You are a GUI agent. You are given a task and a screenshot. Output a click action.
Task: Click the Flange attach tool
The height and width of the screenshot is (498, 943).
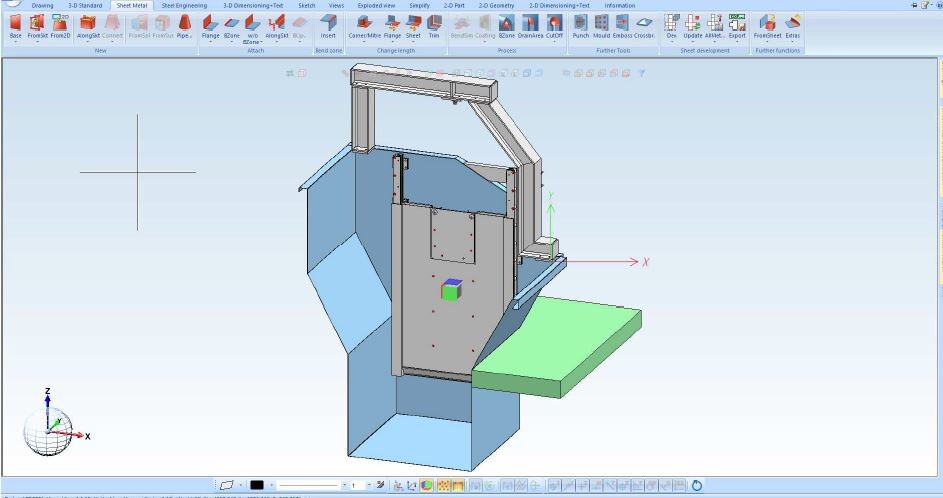click(x=210, y=25)
